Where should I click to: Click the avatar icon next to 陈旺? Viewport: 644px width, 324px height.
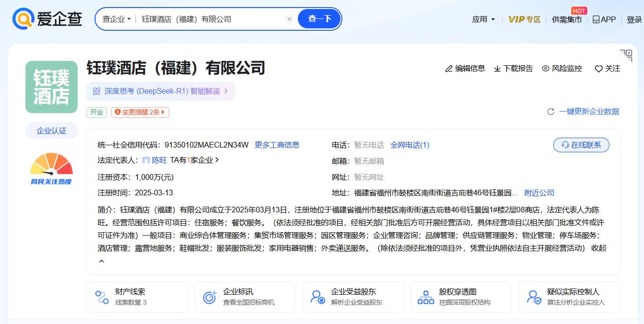pos(146,160)
